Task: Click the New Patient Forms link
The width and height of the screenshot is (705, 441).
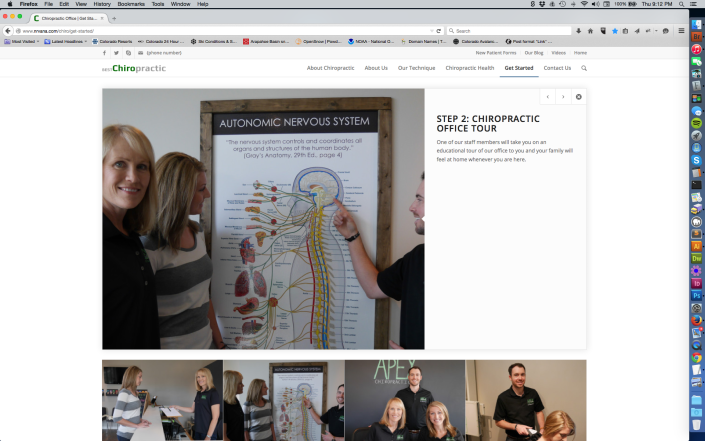Action: coord(494,52)
